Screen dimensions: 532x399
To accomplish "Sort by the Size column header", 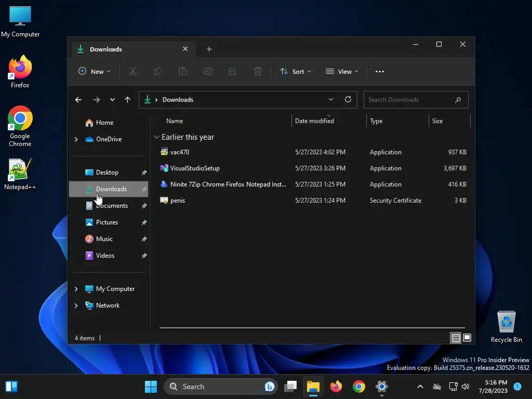I will tap(437, 121).
